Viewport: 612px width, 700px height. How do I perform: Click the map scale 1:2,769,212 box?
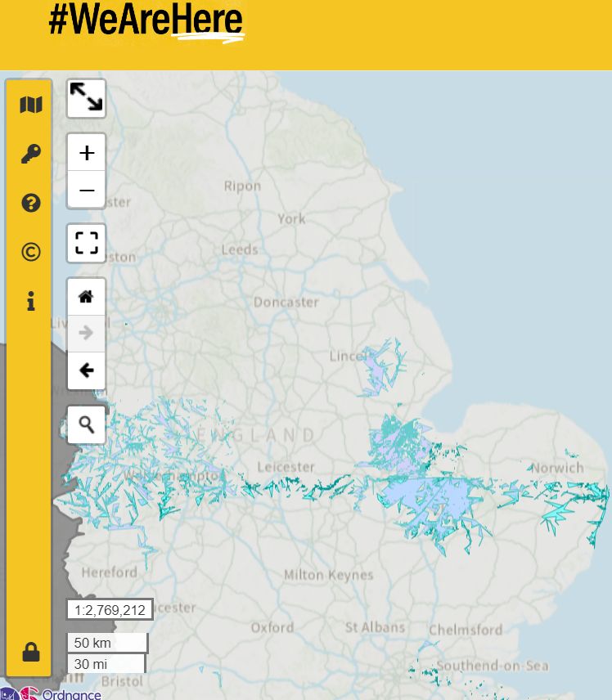pyautogui.click(x=110, y=610)
